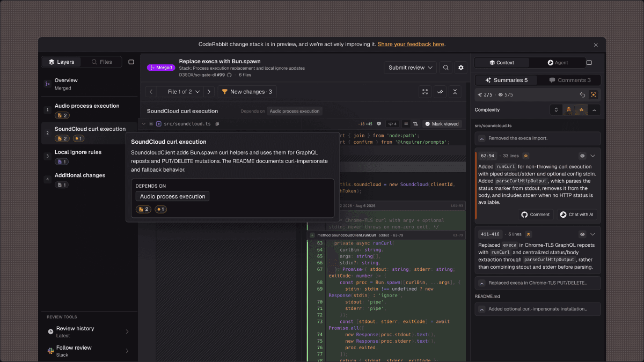Open settings via the gear icon

(x=460, y=68)
